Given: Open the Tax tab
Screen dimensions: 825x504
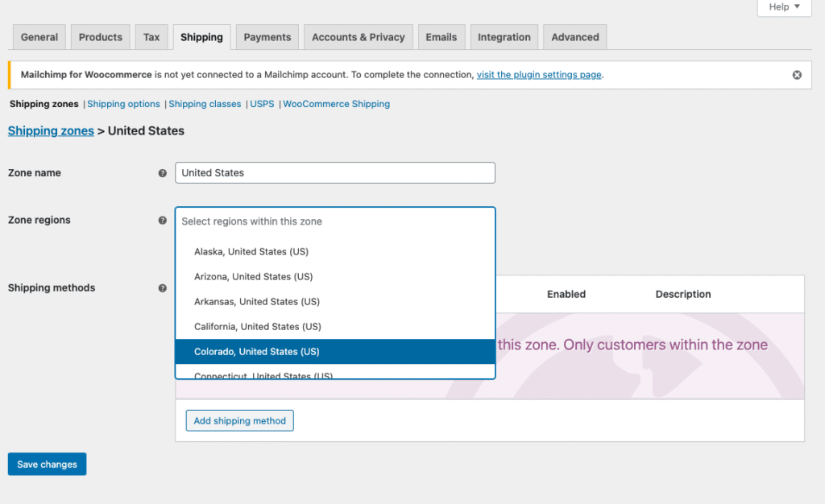Looking at the screenshot, I should tap(151, 36).
